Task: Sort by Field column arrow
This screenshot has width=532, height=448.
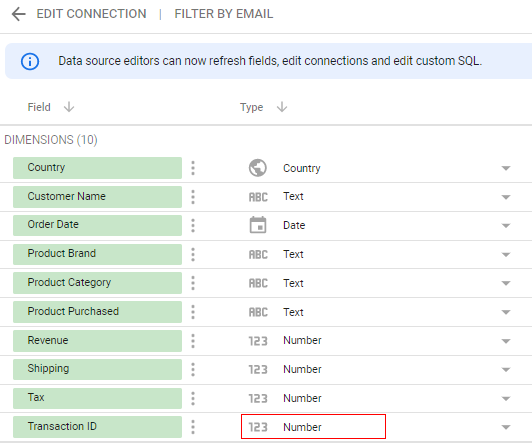Action: [69, 107]
